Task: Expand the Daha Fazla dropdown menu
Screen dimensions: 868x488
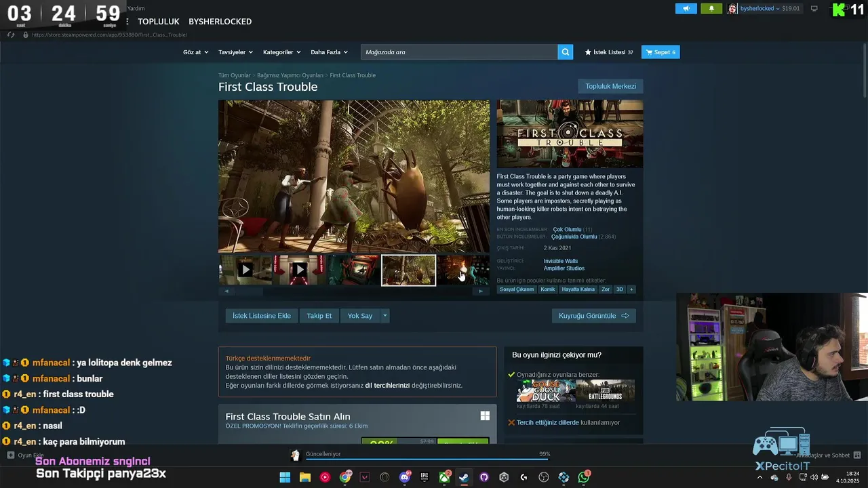Action: pos(329,52)
